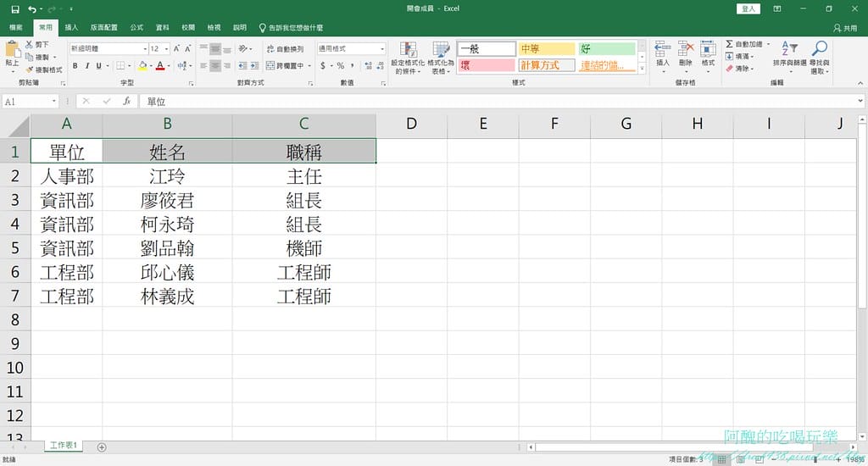Apply red font color A
The height and width of the screenshot is (466, 868).
point(160,66)
